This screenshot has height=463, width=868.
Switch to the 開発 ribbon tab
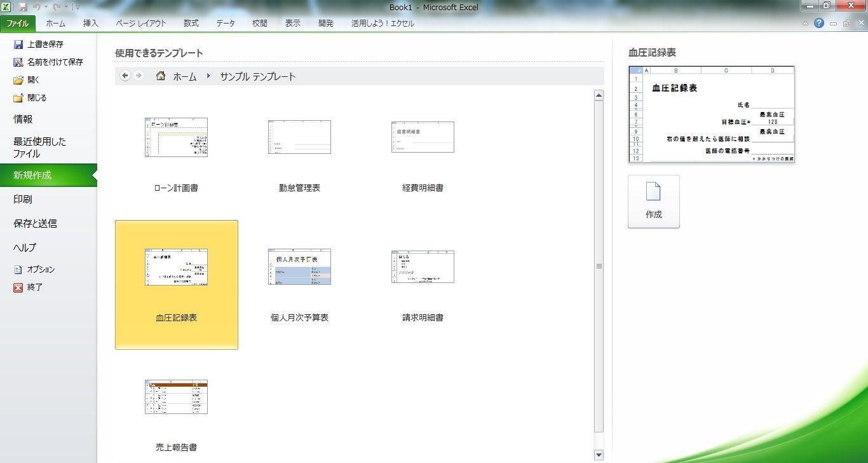tap(326, 24)
